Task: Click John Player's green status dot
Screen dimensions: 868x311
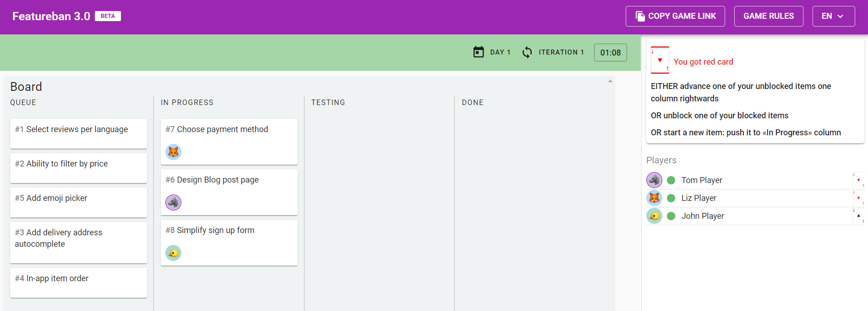Action: [671, 216]
